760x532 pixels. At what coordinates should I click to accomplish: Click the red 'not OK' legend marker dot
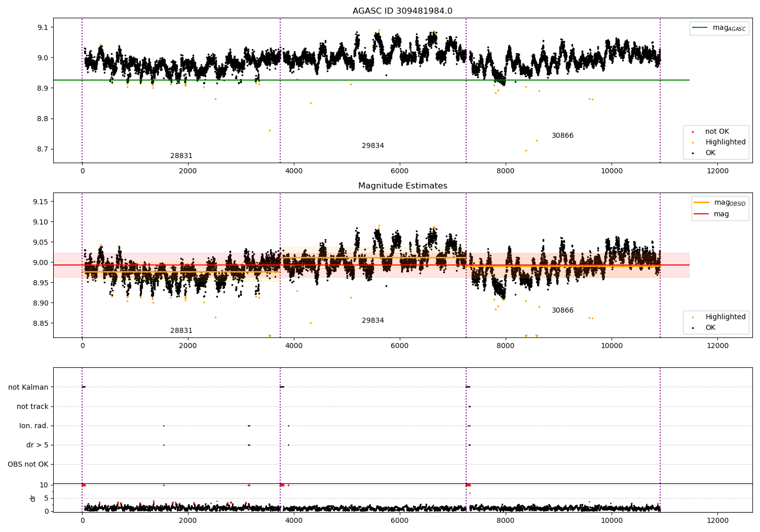click(693, 132)
